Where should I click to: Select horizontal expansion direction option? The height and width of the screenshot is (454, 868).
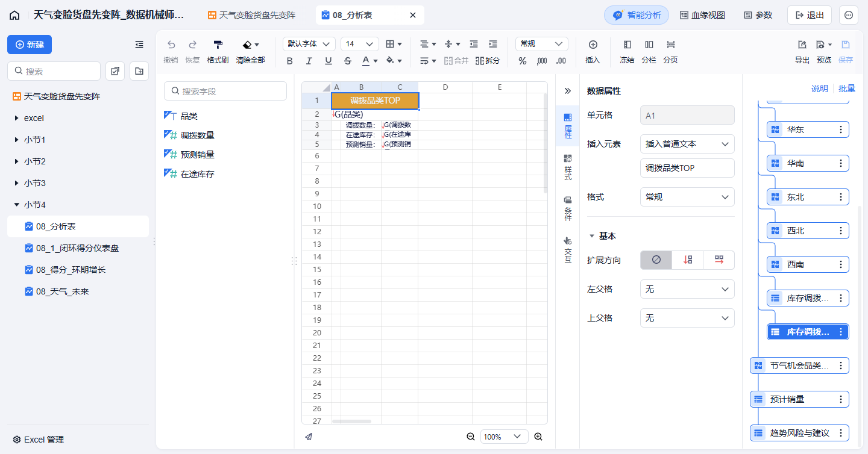click(x=719, y=260)
